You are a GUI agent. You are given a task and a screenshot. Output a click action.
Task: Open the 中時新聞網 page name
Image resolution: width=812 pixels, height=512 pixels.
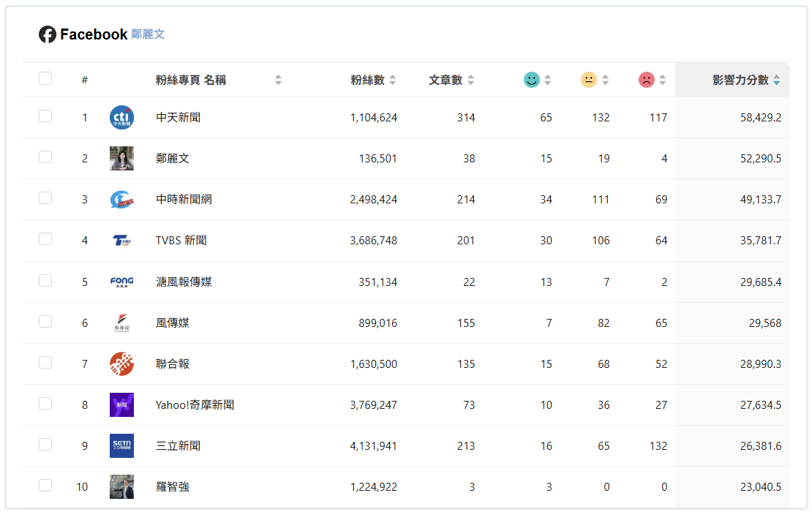(x=184, y=199)
